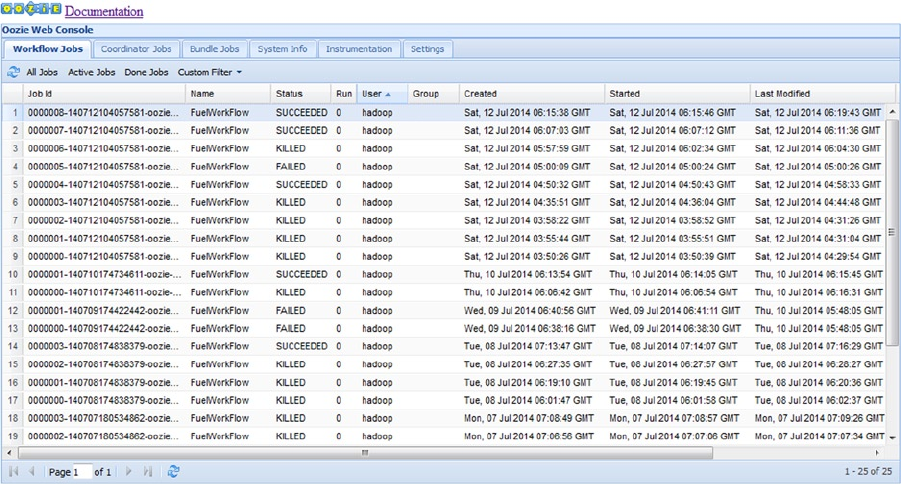Select job 0000002-140712104057581-oozie row
This screenshot has width=901, height=484.
click(444, 220)
